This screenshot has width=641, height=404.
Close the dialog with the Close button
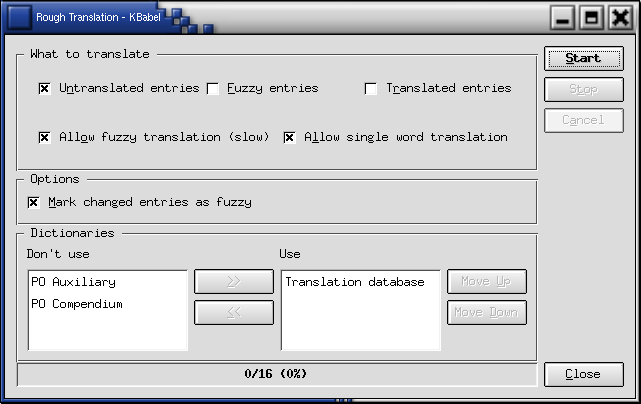pyautogui.click(x=584, y=374)
